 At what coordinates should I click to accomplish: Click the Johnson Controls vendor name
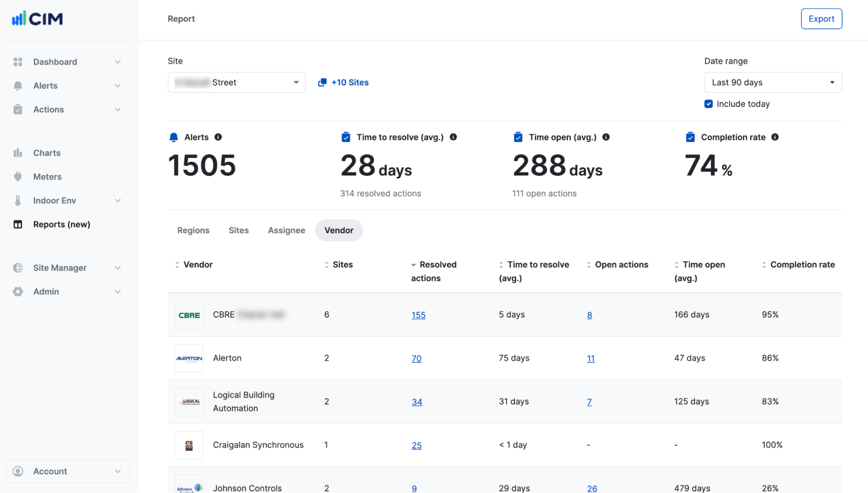(248, 488)
